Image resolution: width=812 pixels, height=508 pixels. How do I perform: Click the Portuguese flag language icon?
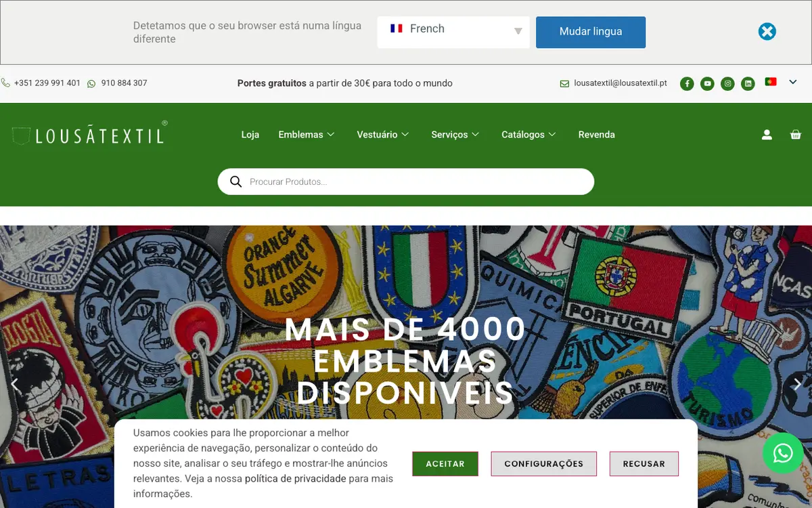[770, 81]
